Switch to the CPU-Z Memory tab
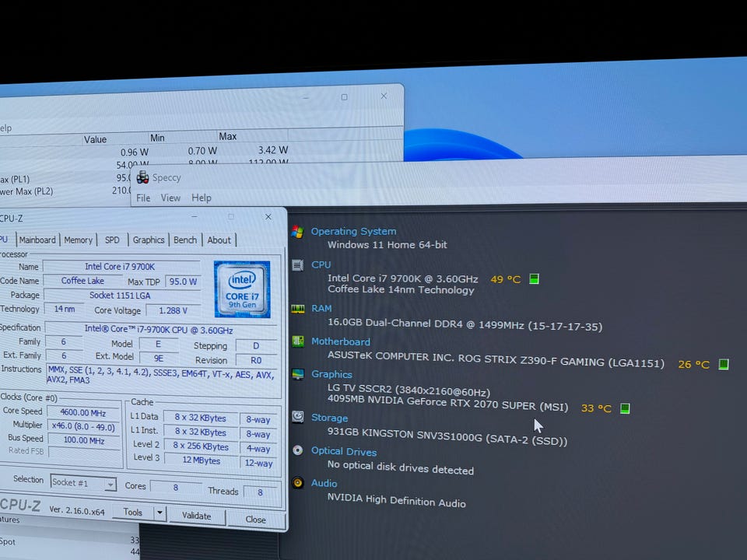Image resolution: width=747 pixels, height=560 pixels. [x=78, y=240]
